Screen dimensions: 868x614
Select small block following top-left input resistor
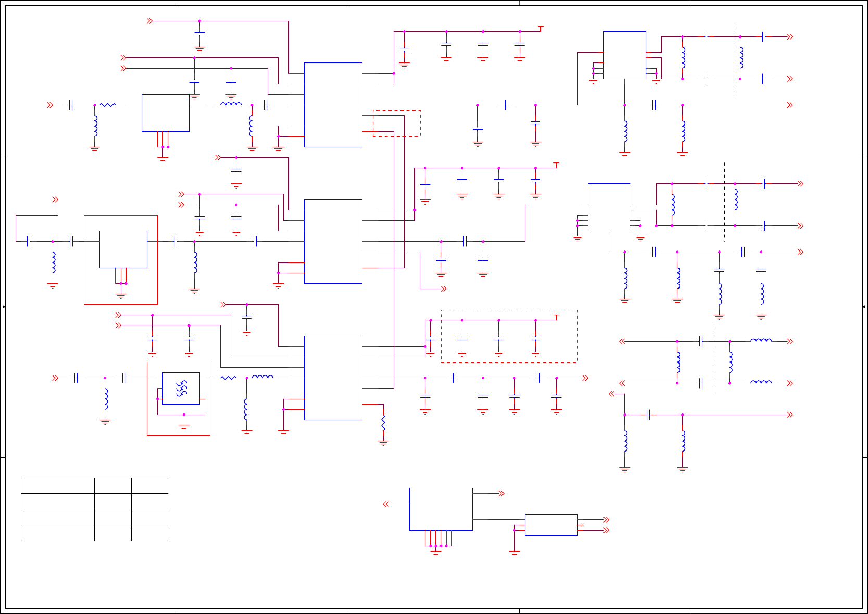tap(166, 113)
